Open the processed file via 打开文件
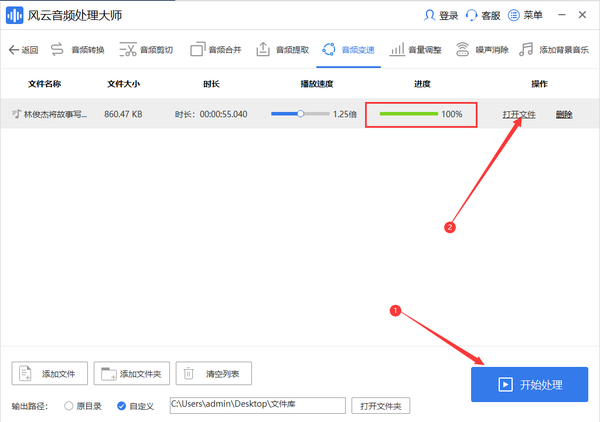 (519, 114)
